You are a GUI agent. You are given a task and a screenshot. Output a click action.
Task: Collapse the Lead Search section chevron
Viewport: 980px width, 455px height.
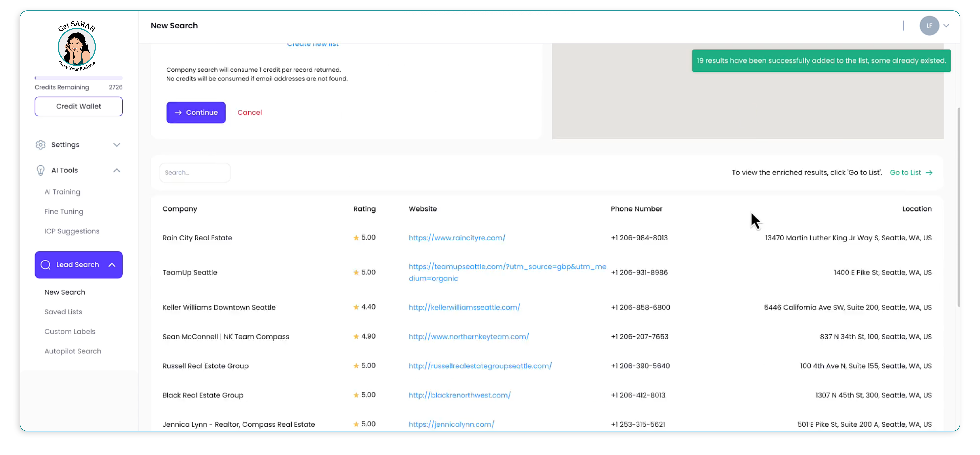click(112, 265)
